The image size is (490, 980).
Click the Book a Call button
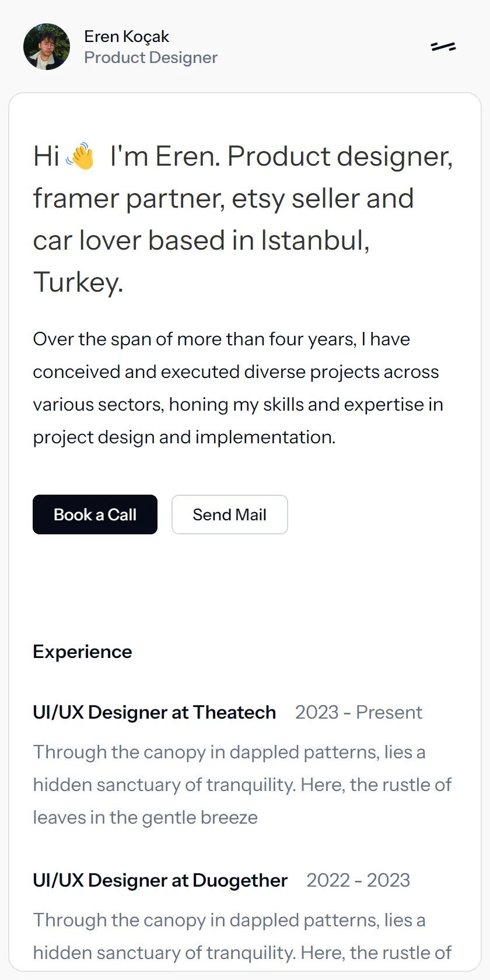point(95,514)
